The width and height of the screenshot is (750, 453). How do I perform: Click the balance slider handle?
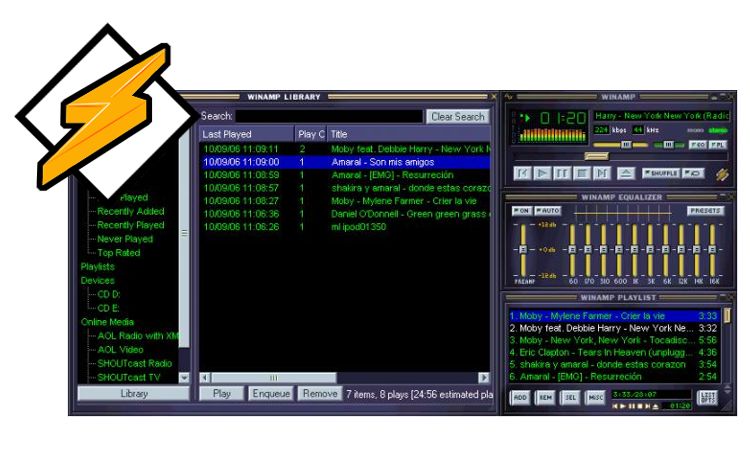click(x=669, y=144)
